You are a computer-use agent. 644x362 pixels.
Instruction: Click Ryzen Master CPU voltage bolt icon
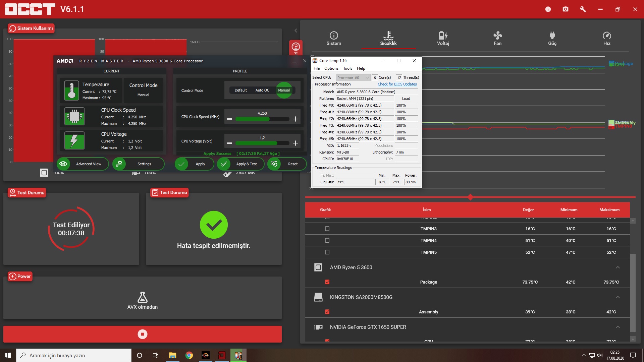[74, 140]
